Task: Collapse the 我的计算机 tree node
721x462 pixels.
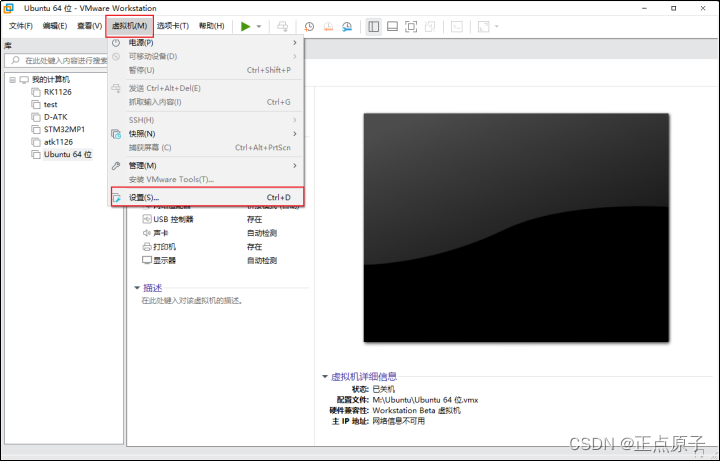Action: [x=12, y=80]
